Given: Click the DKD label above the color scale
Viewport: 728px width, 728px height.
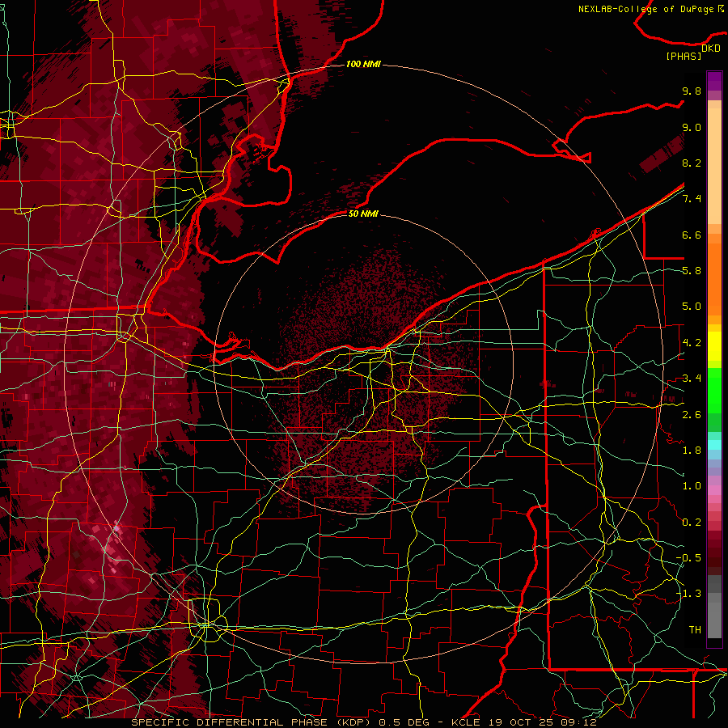Looking at the screenshot, I should (x=711, y=49).
